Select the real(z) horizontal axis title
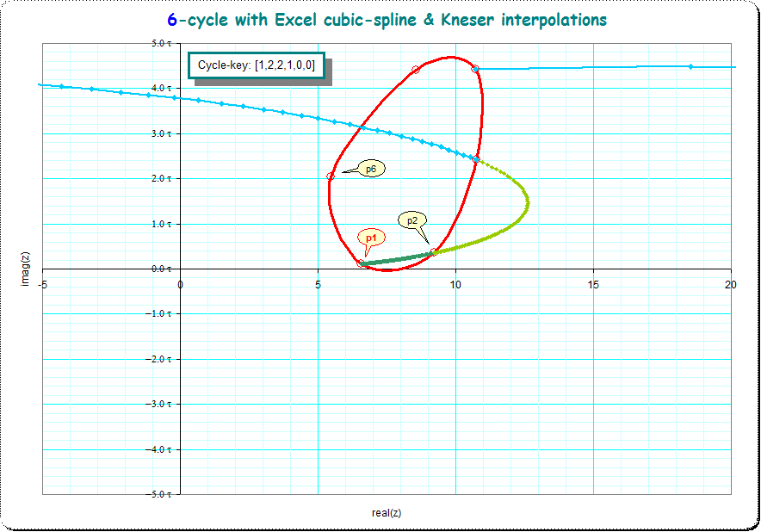The width and height of the screenshot is (761, 532). pyautogui.click(x=387, y=513)
